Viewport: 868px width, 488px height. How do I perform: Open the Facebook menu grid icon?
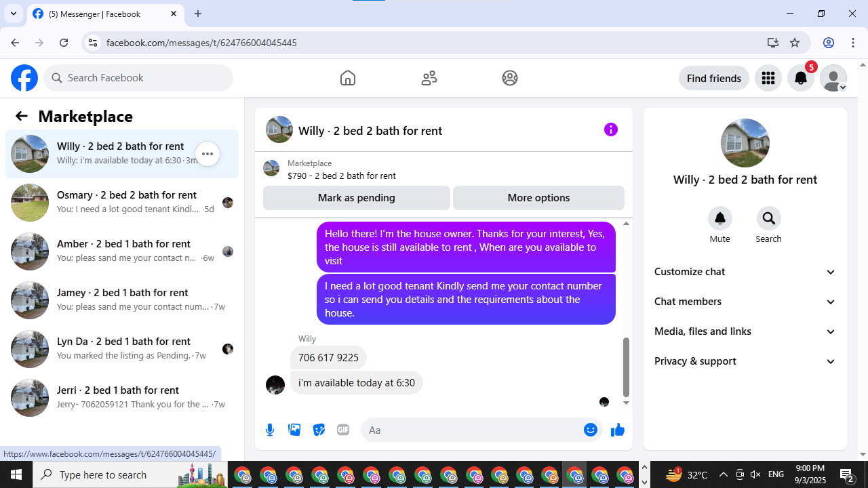pos(768,78)
